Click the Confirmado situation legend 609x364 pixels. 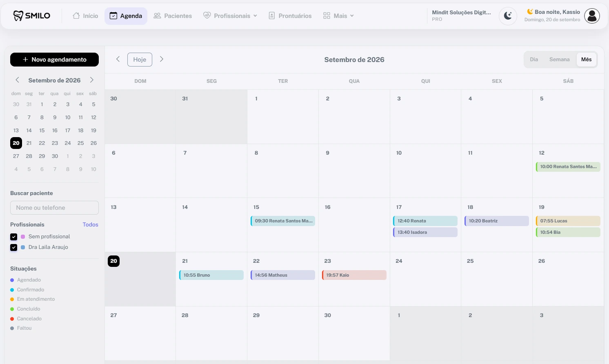tap(27, 290)
